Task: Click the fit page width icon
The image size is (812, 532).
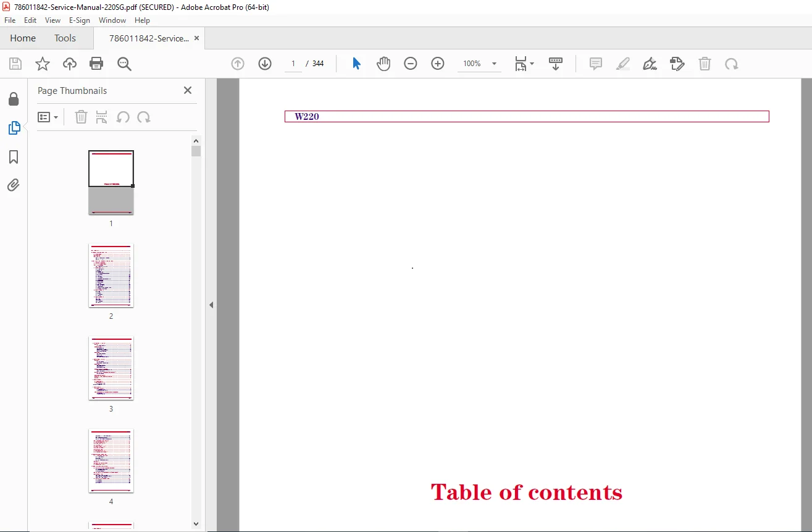Action: coord(521,64)
